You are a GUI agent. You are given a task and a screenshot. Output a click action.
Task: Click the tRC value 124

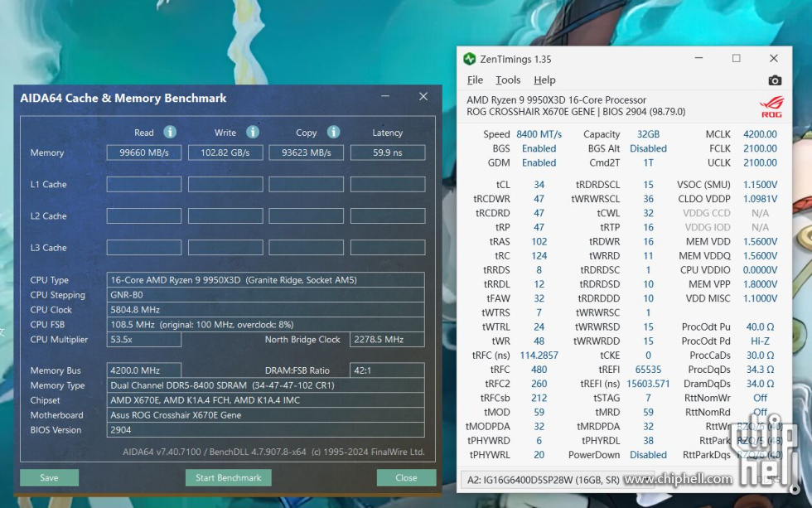tap(539, 256)
